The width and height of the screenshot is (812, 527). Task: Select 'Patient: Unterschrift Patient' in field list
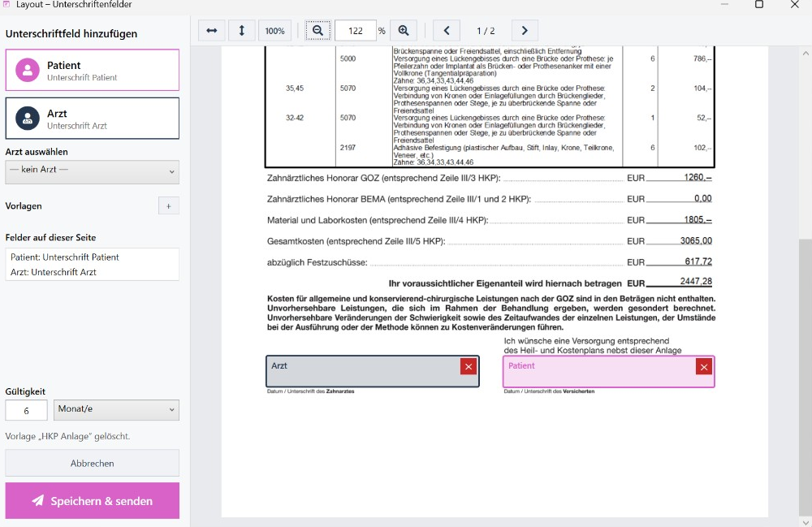[65, 257]
